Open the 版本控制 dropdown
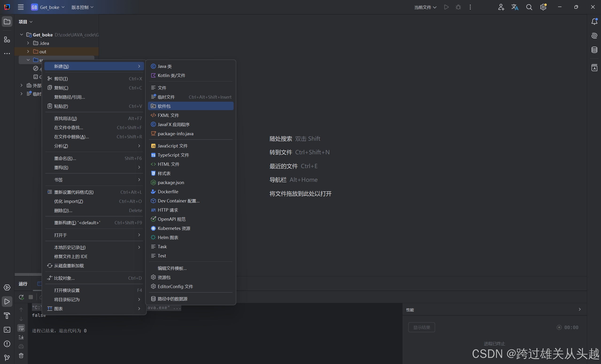This screenshot has height=364, width=601. click(82, 7)
